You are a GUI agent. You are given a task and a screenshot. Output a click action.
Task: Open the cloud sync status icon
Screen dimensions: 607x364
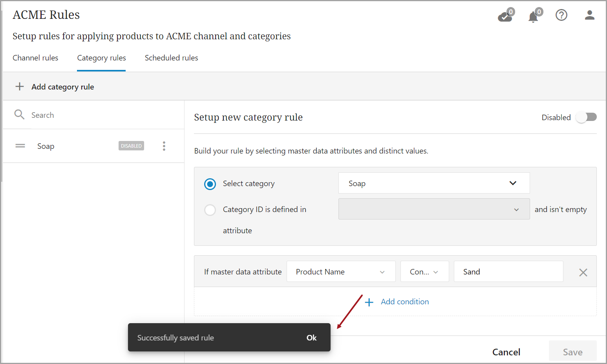[505, 16]
